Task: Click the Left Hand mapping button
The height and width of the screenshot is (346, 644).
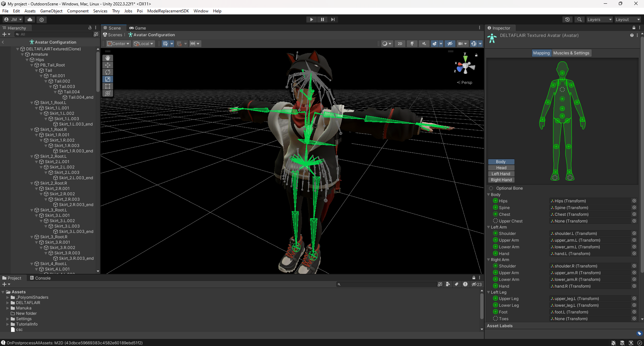Action: pos(501,174)
